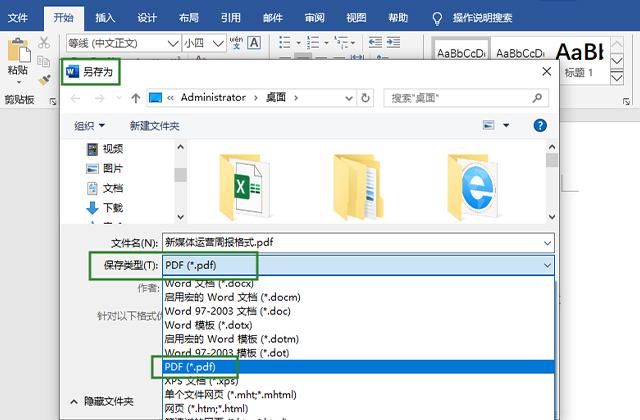The image size is (640, 420).
Task: Select Videos (视频) in navigation pane
Action: pyautogui.click(x=105, y=149)
